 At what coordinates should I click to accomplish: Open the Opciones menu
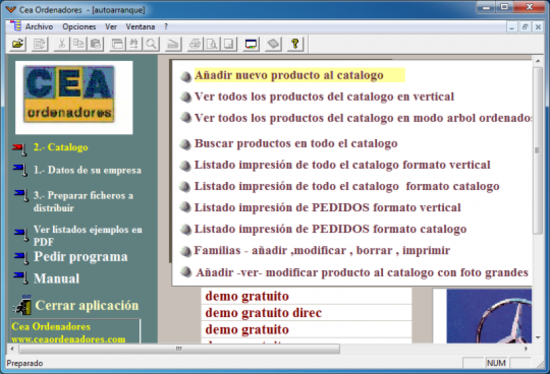79,27
